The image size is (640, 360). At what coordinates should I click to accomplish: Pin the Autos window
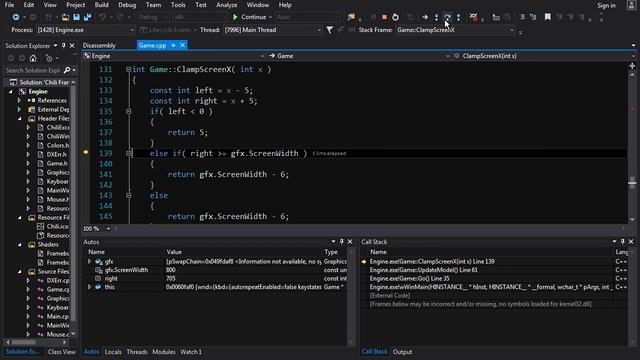[x=342, y=242]
